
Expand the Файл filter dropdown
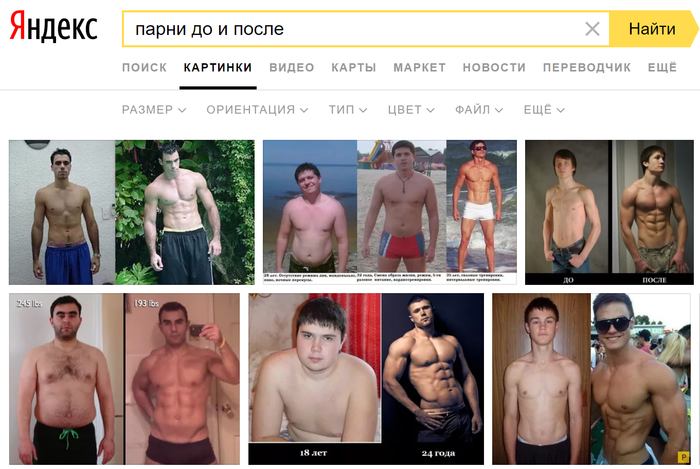(x=479, y=110)
